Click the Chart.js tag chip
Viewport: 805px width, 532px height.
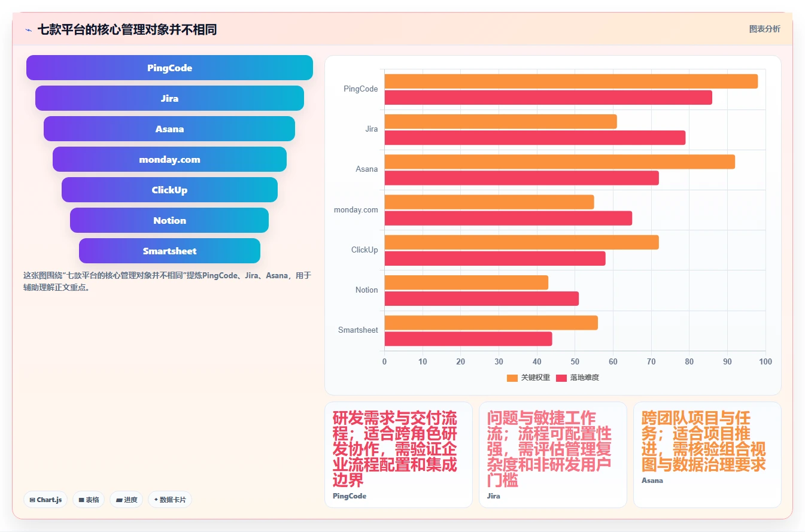click(45, 500)
